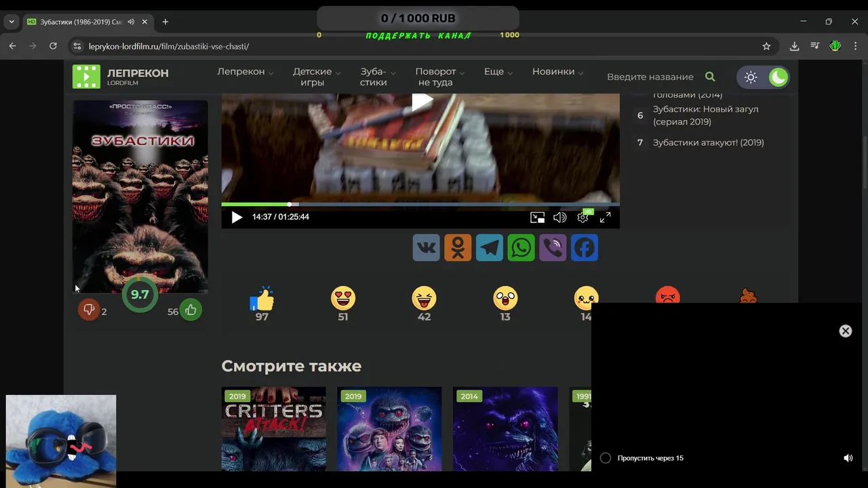868x488 pixels.
Task: Expand the Еще menu
Action: click(x=498, y=72)
